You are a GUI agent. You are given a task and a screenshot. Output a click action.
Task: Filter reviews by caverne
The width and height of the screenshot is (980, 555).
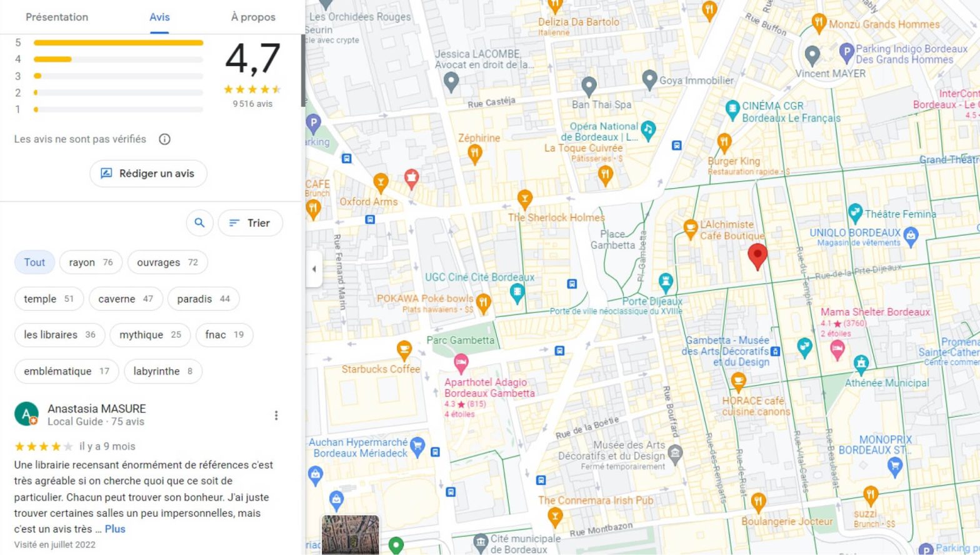[x=126, y=299]
